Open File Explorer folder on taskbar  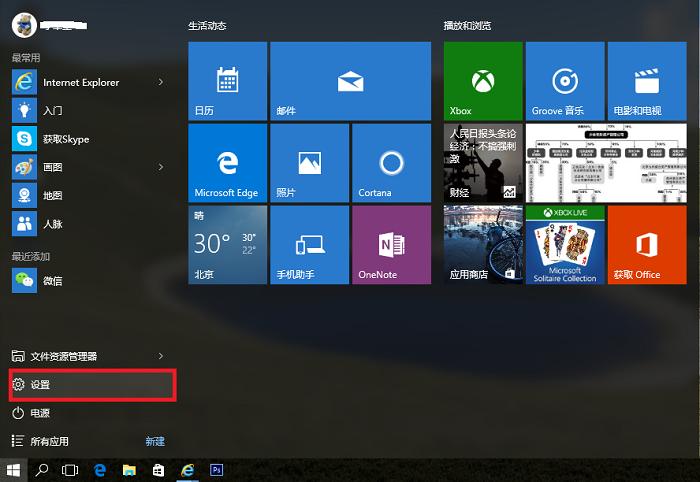tap(129, 470)
